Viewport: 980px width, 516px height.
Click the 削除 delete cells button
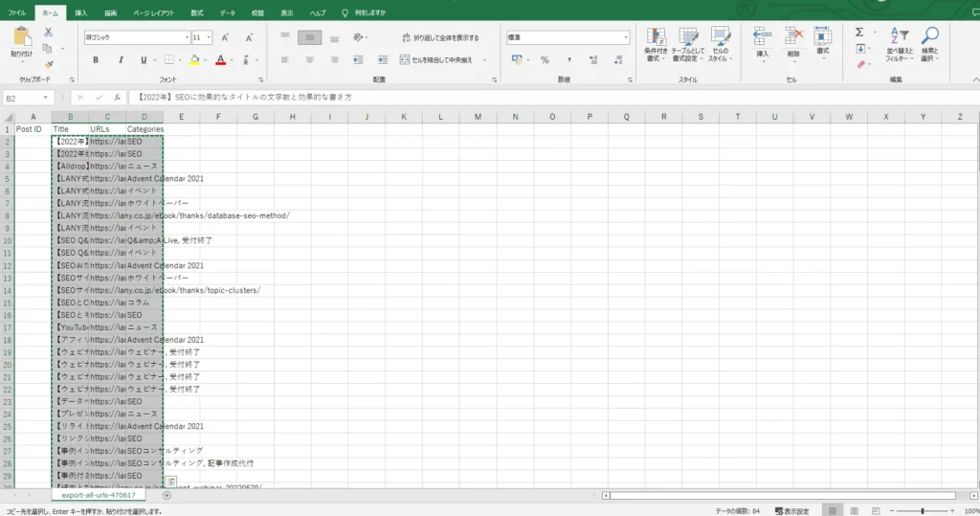pos(793,42)
